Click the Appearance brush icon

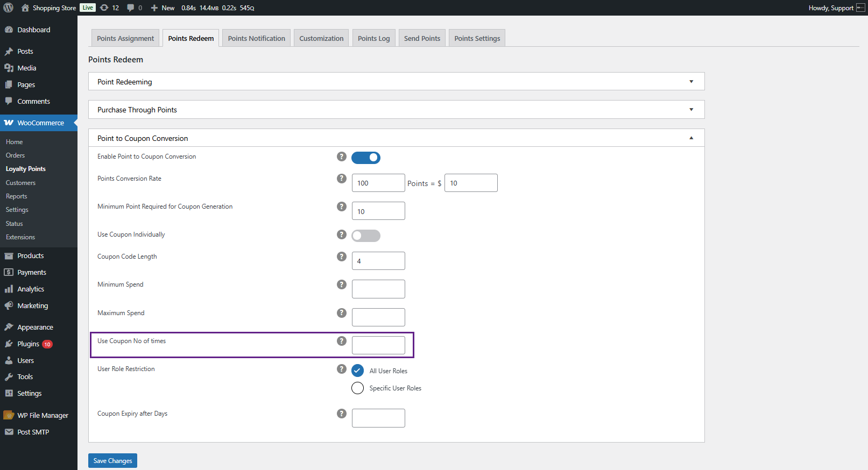9,327
